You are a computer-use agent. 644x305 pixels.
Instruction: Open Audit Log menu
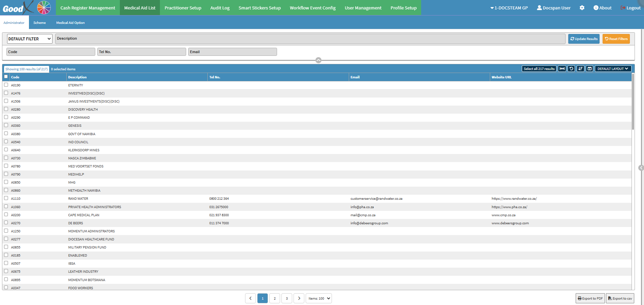coord(220,8)
